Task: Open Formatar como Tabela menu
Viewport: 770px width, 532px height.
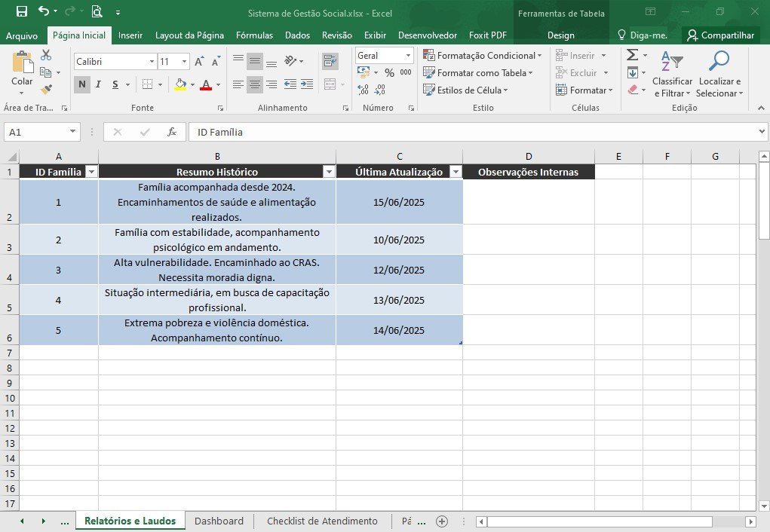Action: (478, 72)
